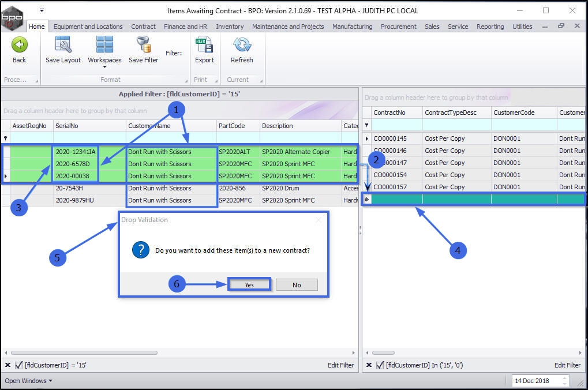Click the green Back arrow icon
The image size is (588, 390).
(x=19, y=44)
